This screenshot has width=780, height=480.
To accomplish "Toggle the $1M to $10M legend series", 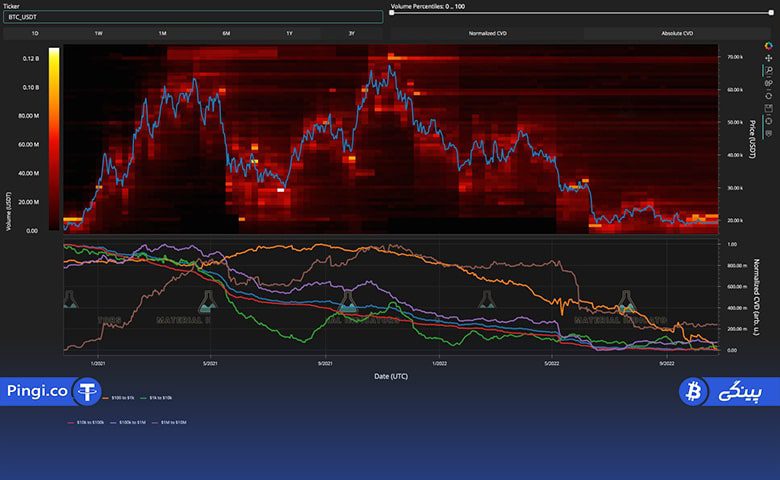I will coord(169,422).
